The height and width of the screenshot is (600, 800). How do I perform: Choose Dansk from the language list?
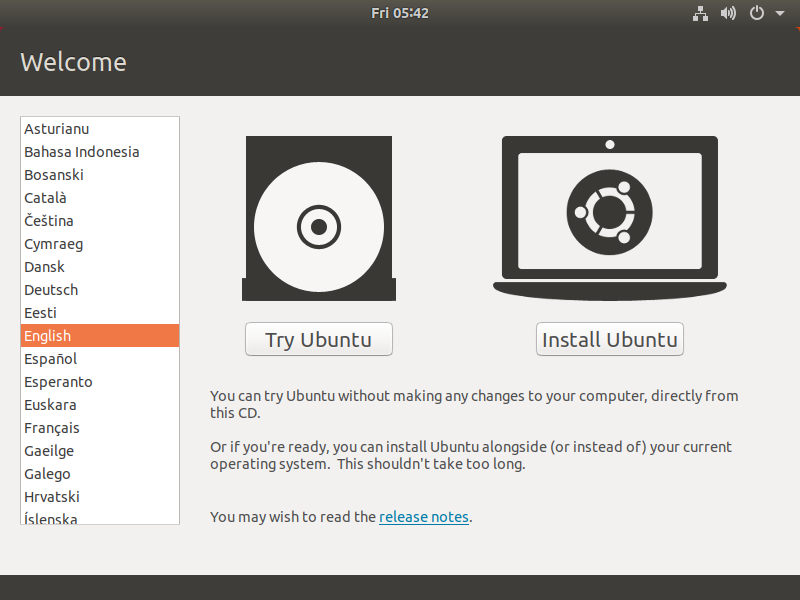click(45, 267)
